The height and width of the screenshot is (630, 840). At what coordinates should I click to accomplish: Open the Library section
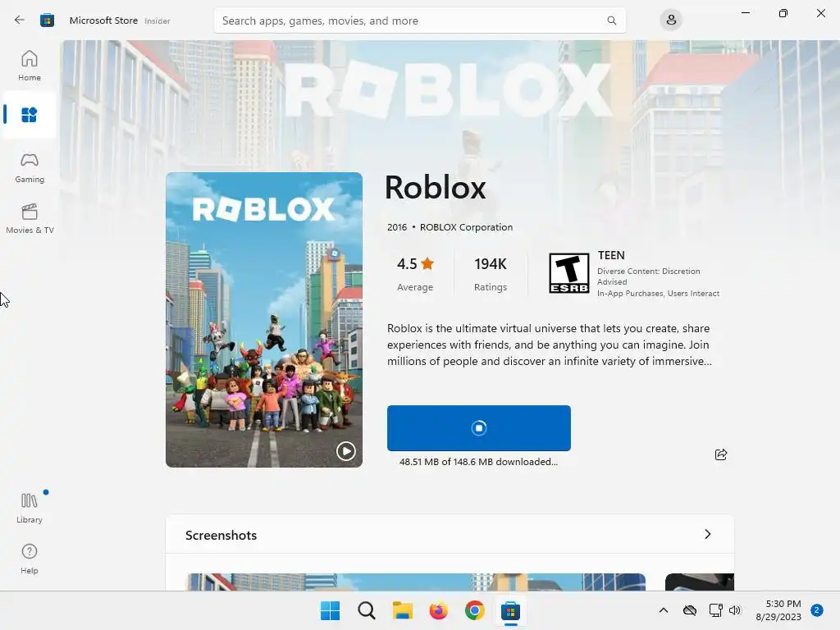point(30,508)
